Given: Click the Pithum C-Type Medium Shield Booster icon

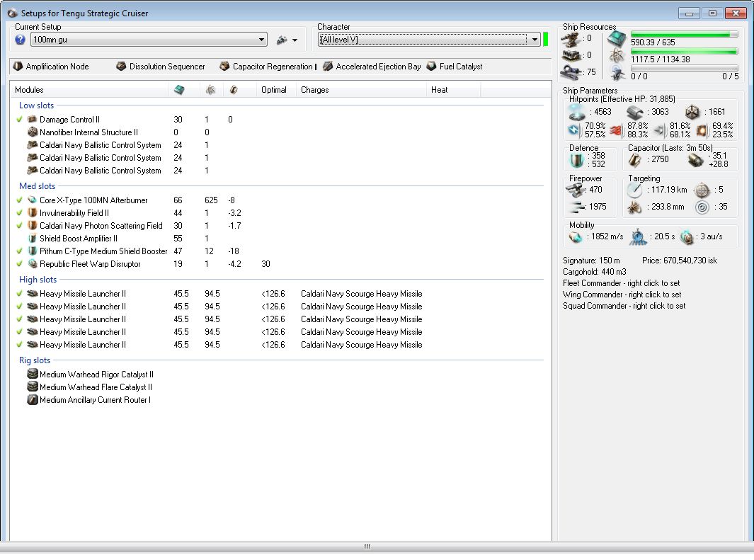Looking at the screenshot, I should [32, 251].
